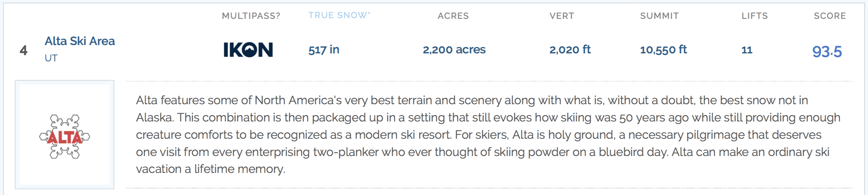Click the 517 in snowfall value
868x195 pixels.
point(324,50)
